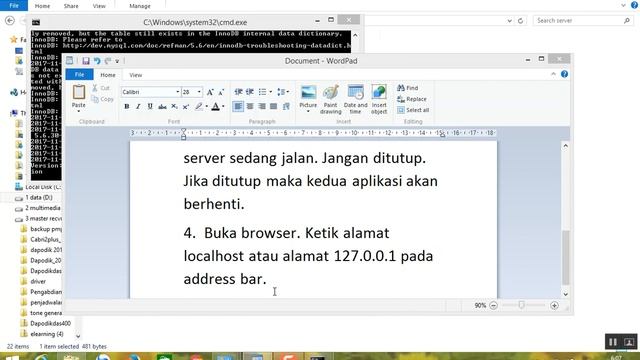Toggle Subscript formatting
Image resolution: width=640 pixels, height=360 pixels.
coord(174,107)
